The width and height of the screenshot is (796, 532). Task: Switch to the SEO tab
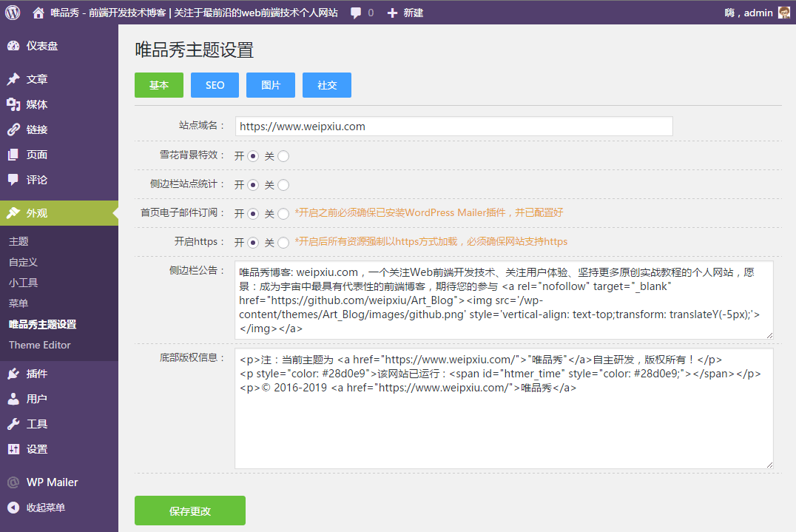click(x=215, y=85)
